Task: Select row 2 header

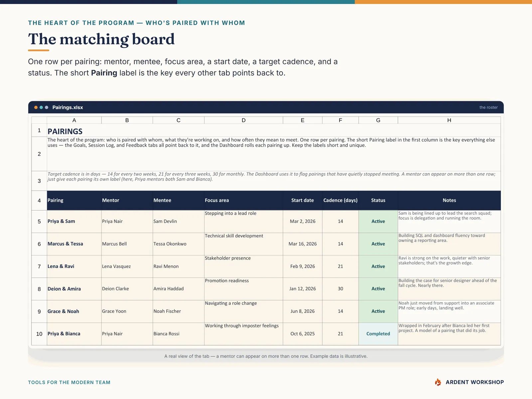Action: pyautogui.click(x=39, y=154)
